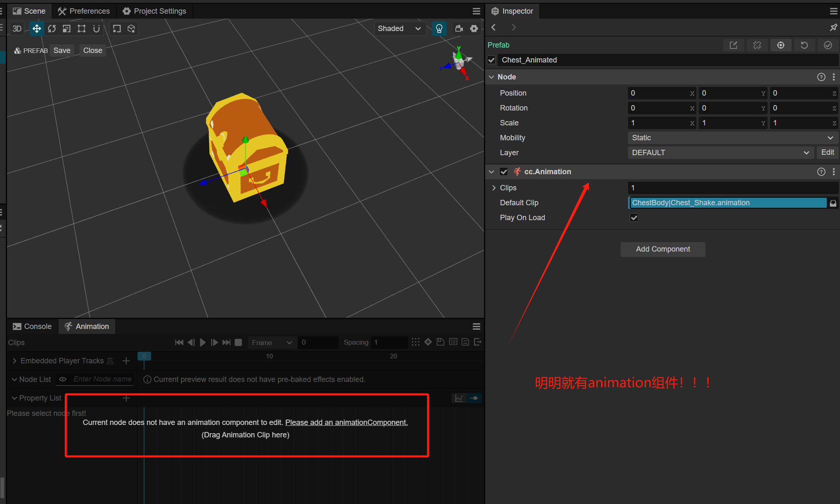The height and width of the screenshot is (504, 840).
Task: Exit animation edit mode icon
Action: [x=478, y=342]
